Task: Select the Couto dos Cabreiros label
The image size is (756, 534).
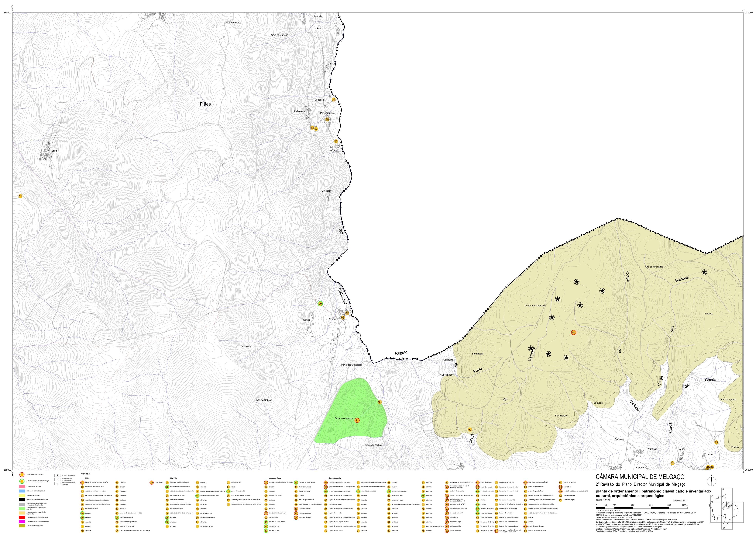Action: click(535, 305)
